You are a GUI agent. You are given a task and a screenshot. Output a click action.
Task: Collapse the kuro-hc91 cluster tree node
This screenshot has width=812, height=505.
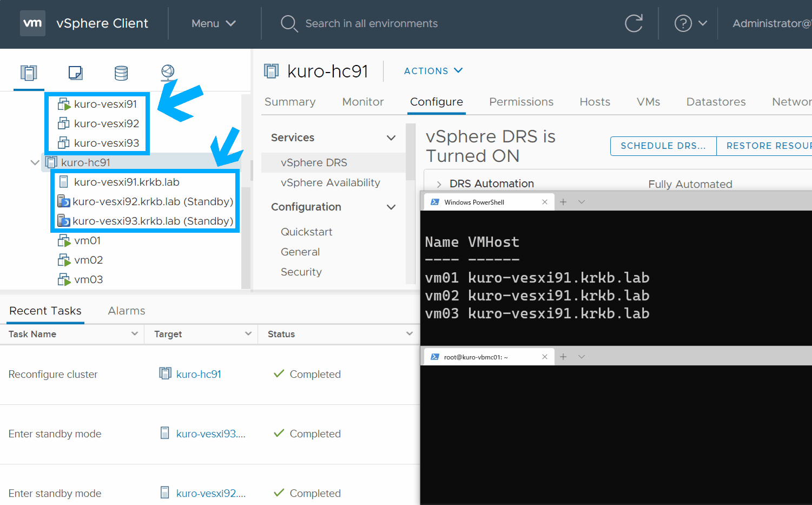point(35,162)
